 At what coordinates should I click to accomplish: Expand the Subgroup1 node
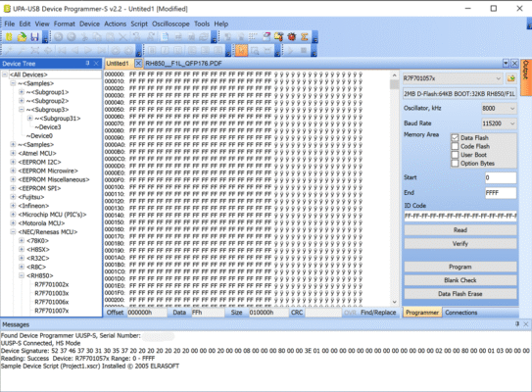(21, 92)
